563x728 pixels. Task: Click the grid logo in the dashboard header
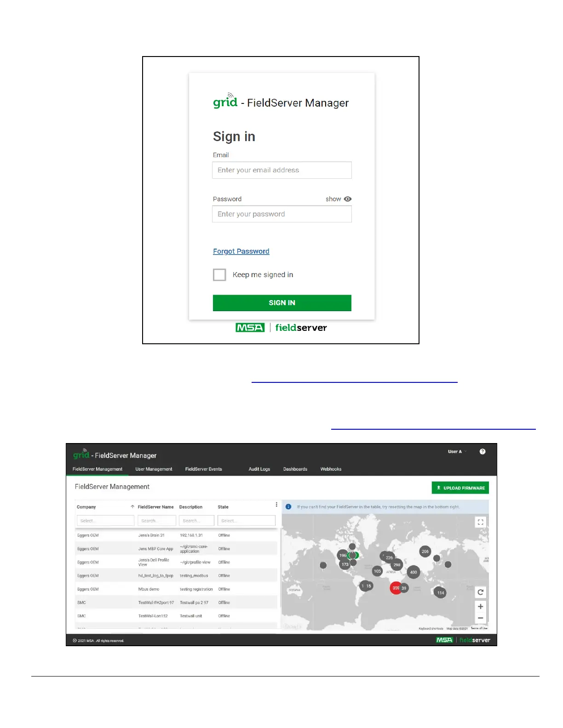[x=81, y=454]
